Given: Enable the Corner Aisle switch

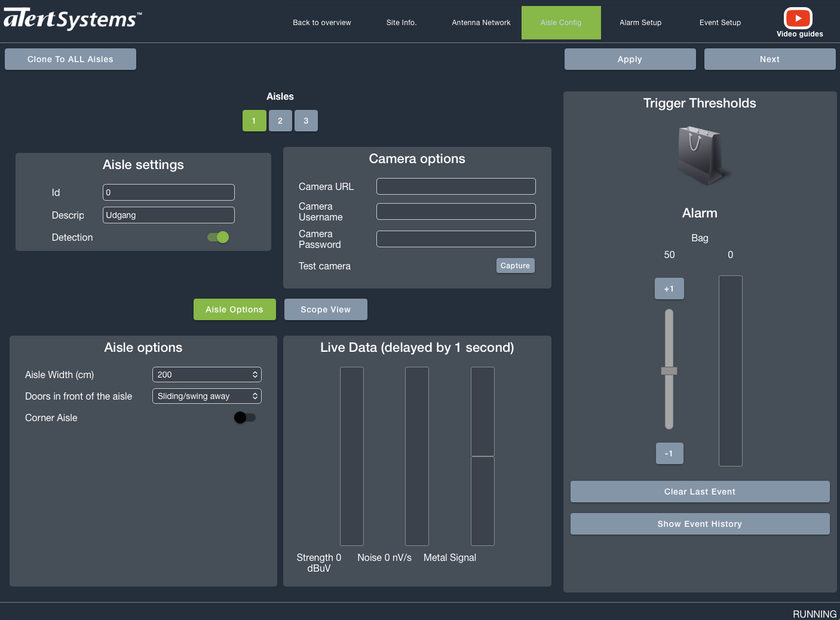Looking at the screenshot, I should coord(245,417).
